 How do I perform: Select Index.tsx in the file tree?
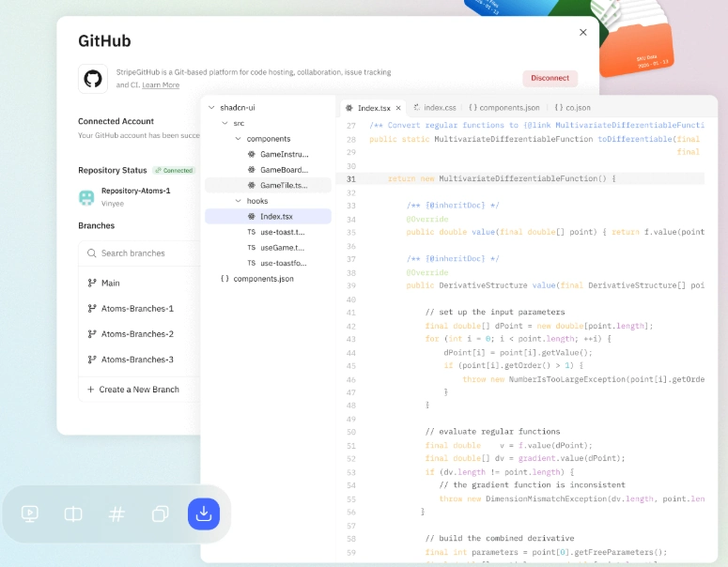click(x=268, y=217)
